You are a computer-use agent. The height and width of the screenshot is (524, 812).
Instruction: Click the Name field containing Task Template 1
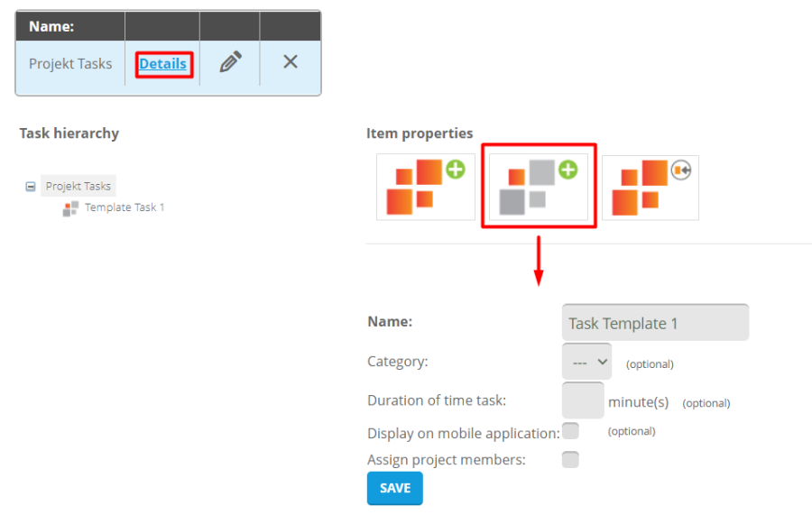coord(655,323)
